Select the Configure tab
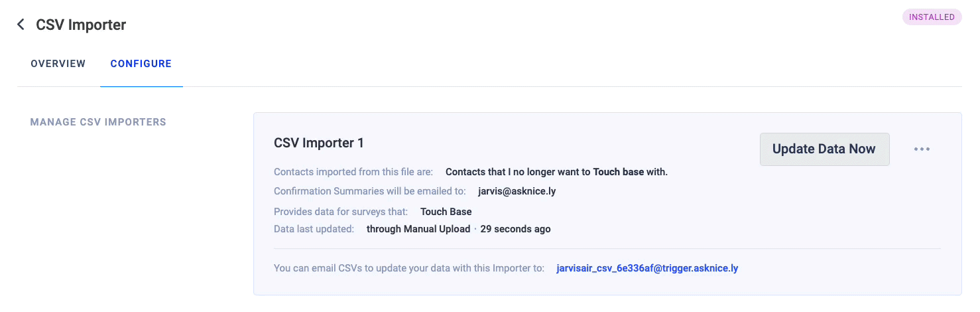This screenshot has width=980, height=312. point(141,64)
